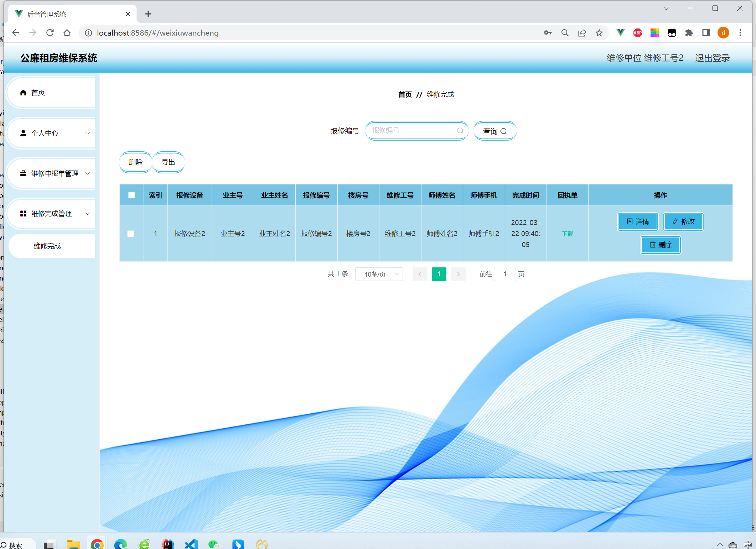Open the 10条/页 page size dropdown
Screen dimensions: 756x549
379,274
